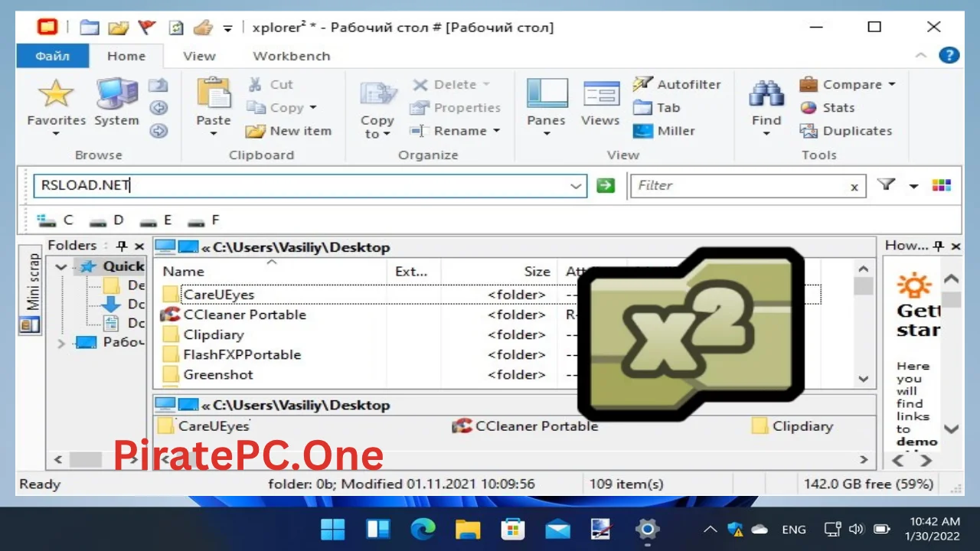980x551 pixels.
Task: Switch to the Home ribbon tab
Action: click(126, 56)
